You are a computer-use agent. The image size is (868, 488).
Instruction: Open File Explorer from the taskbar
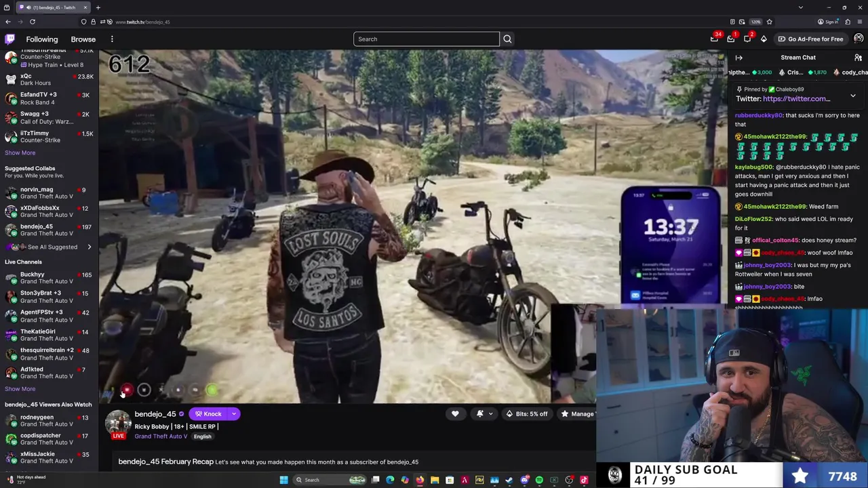click(x=435, y=480)
